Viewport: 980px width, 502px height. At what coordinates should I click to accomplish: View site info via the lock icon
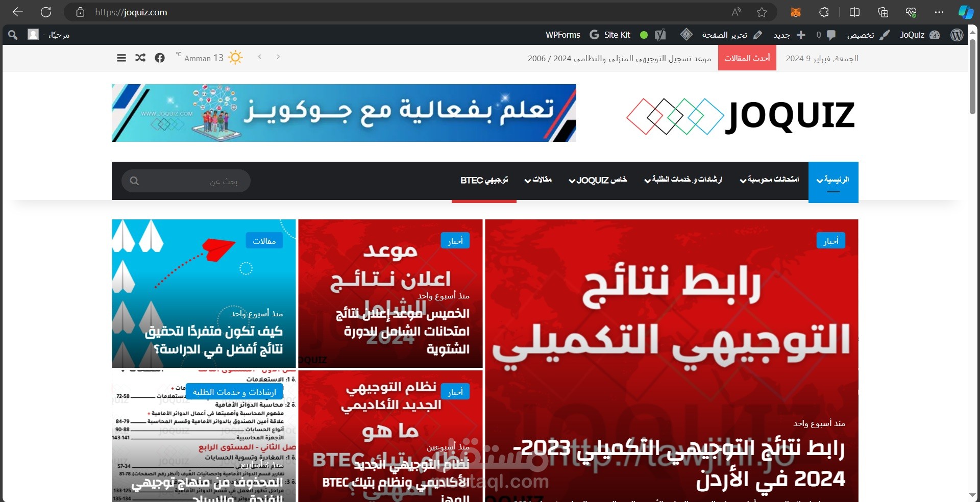[80, 12]
